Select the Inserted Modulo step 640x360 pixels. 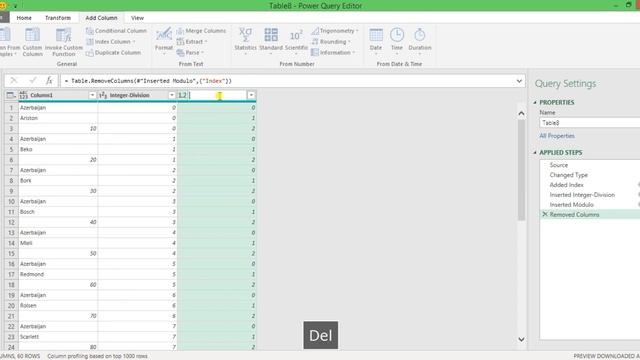pos(571,204)
